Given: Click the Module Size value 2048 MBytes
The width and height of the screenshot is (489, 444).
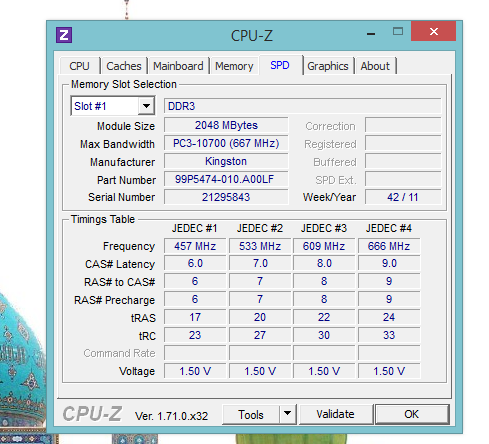Looking at the screenshot, I should 226,125.
